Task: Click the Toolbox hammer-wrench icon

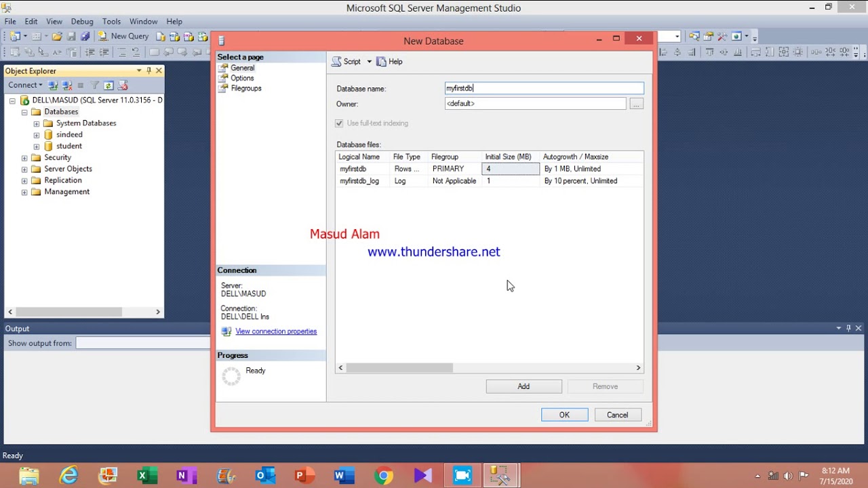Action: pos(722,36)
